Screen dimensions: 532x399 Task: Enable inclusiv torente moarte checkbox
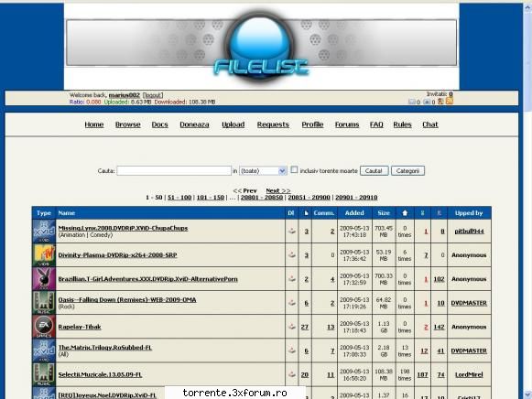click(294, 170)
